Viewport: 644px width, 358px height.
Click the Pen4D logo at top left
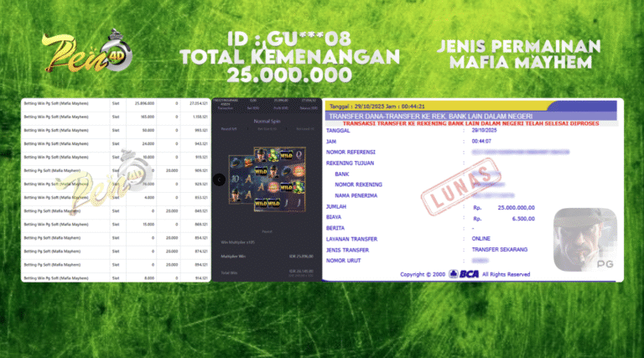coord(87,52)
